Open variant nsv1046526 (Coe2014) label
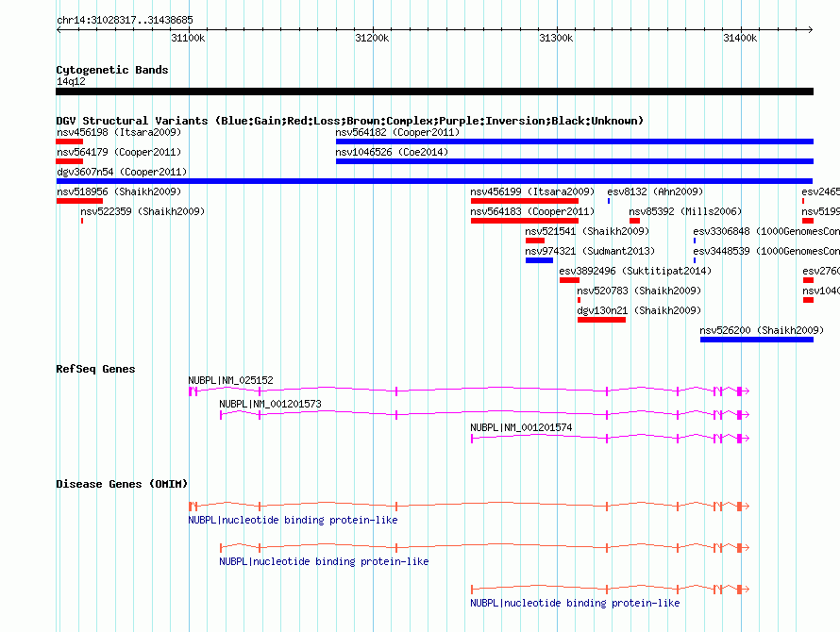The height and width of the screenshot is (632, 840). click(x=392, y=152)
